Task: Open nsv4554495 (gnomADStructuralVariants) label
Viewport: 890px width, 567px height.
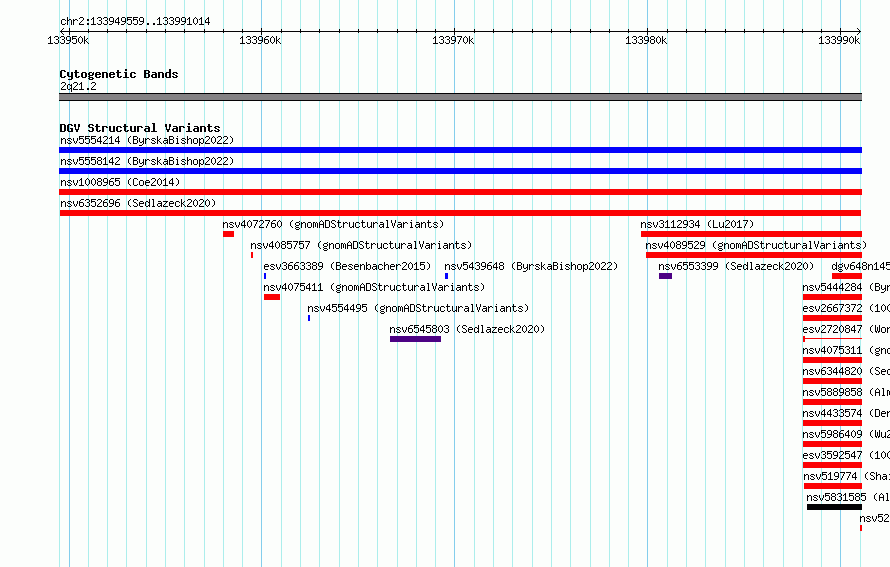Action: click(418, 308)
